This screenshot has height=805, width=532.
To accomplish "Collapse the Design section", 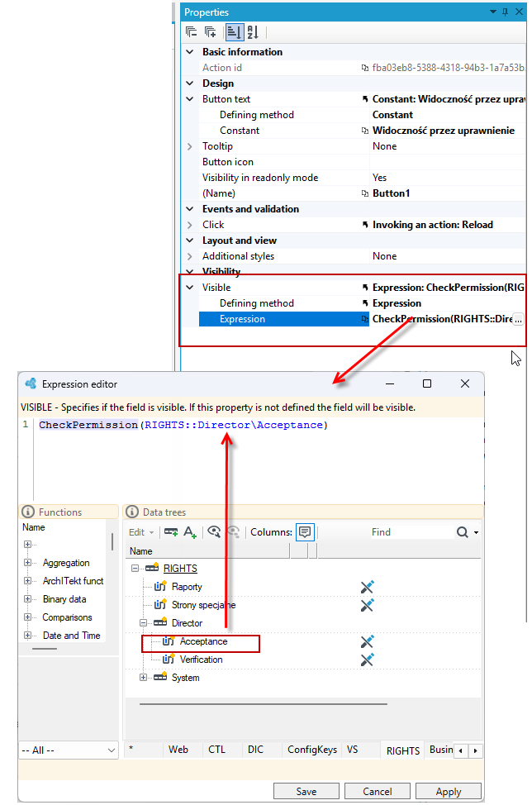I will (x=190, y=83).
